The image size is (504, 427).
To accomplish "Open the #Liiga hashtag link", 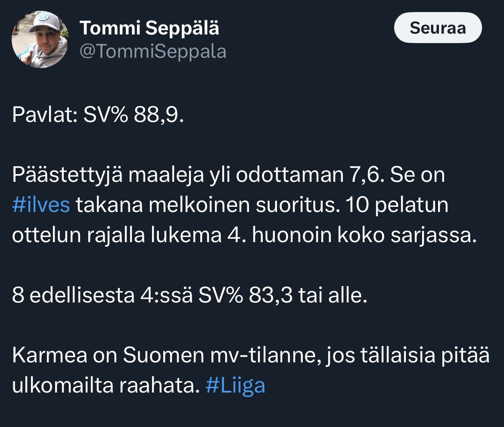I will point(235,386).
